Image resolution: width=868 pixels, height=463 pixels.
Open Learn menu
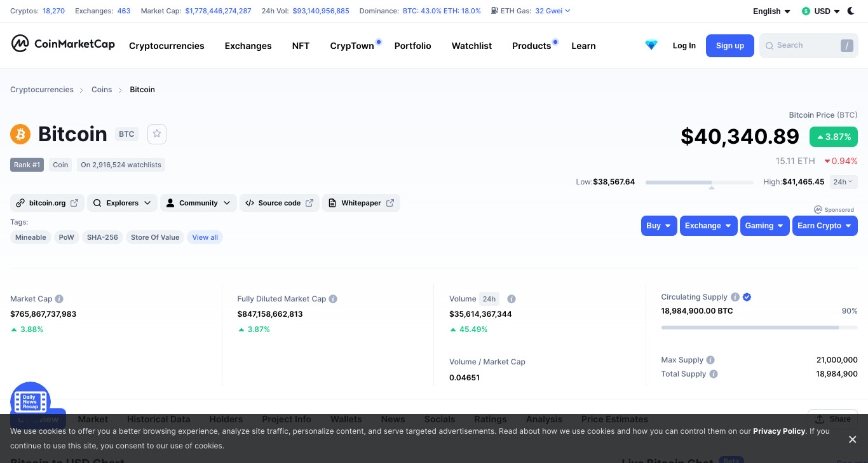click(583, 46)
